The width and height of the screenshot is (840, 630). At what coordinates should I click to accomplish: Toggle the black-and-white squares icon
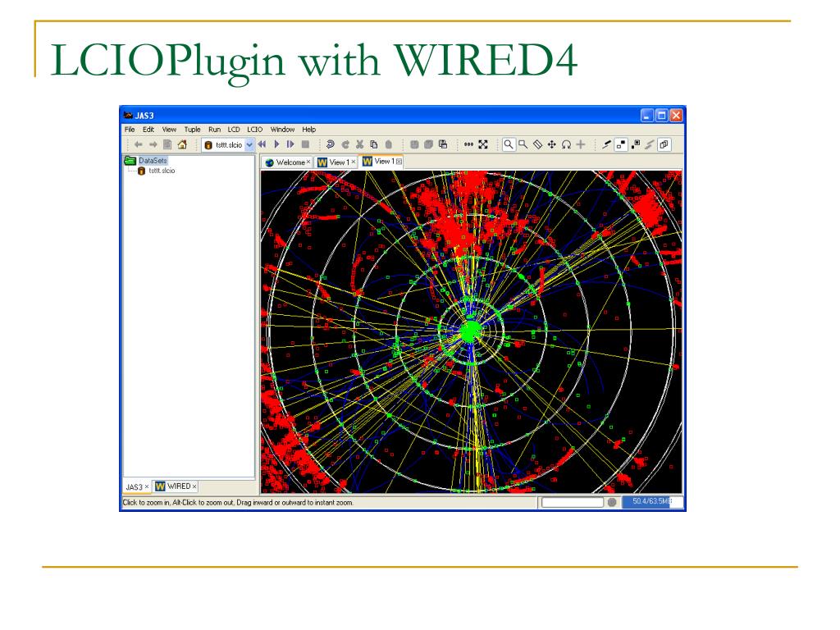coord(636,144)
